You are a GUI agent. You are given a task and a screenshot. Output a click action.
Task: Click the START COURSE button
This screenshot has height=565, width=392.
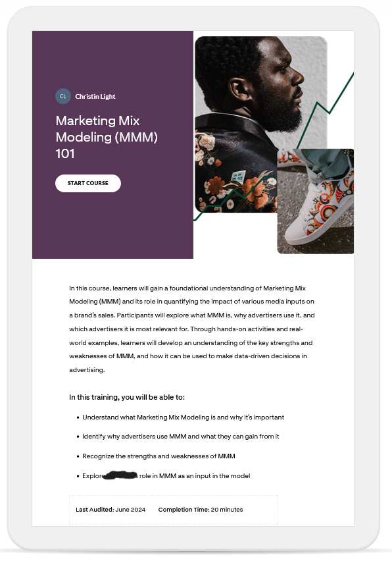(88, 183)
